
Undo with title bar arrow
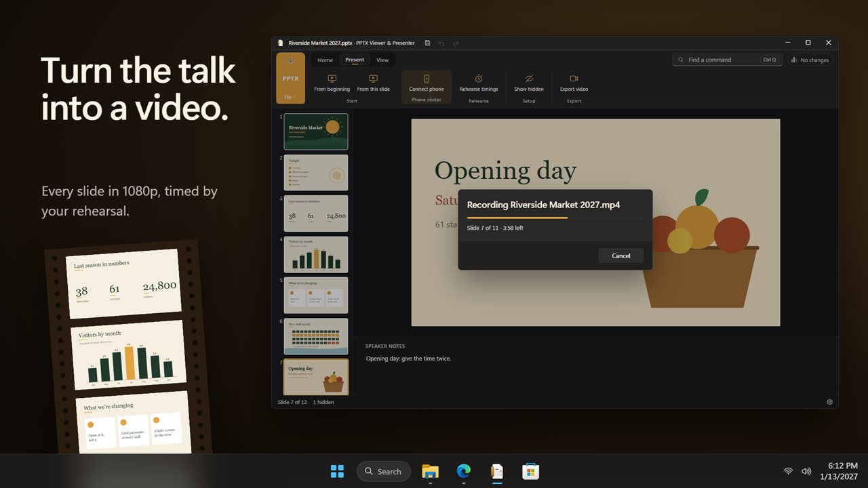tap(441, 43)
